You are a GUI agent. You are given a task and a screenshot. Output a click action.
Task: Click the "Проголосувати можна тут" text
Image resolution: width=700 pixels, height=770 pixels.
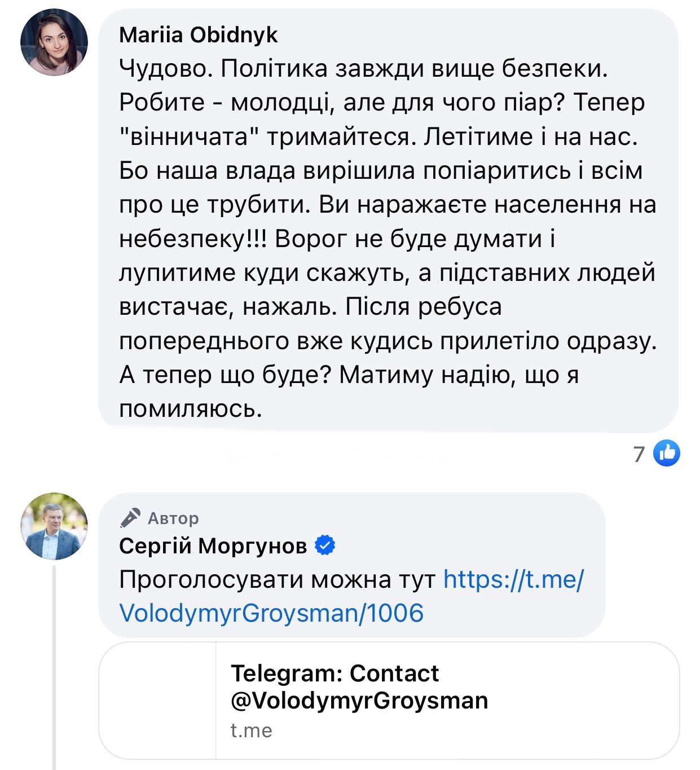(278, 579)
